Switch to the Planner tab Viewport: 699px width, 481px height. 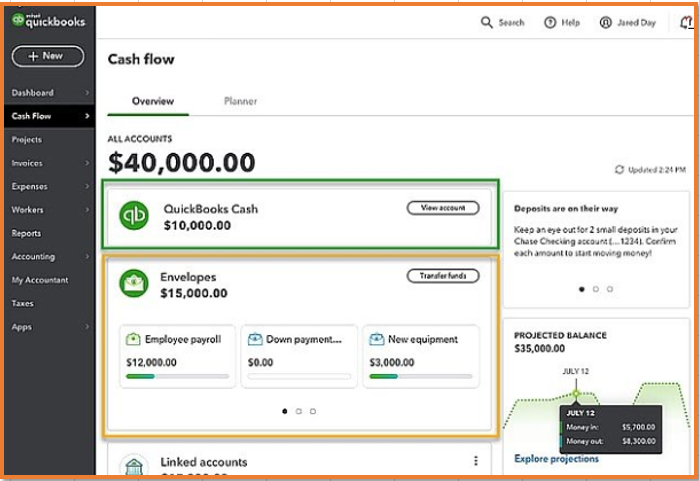click(x=240, y=101)
